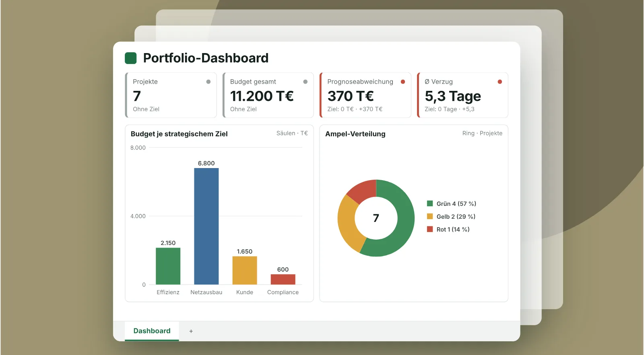Click the red status dot on Prognoseabweichung card
Screen dimensions: 644x355
(403, 82)
